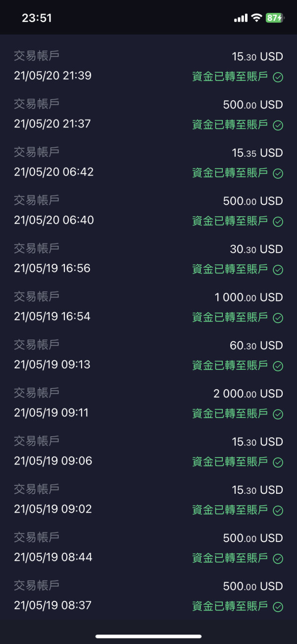Click checkmark icon on 21/05/19 09:11 row
The image size is (297, 644).
tap(278, 414)
